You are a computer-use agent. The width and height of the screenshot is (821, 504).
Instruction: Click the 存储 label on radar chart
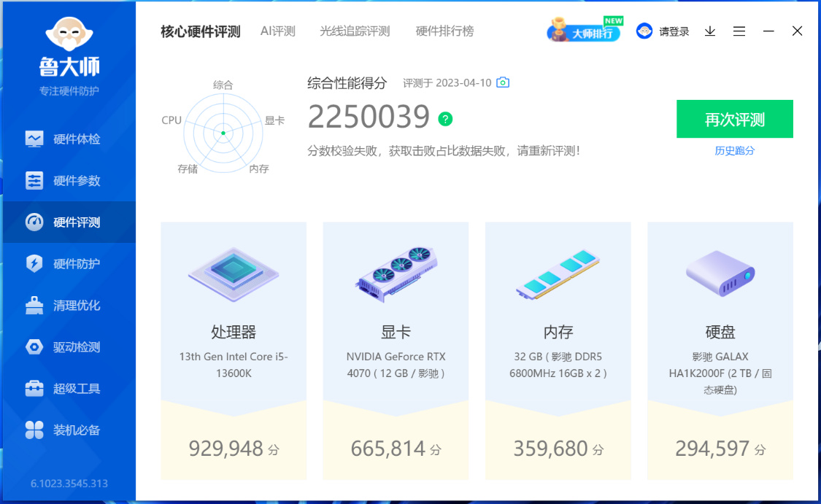(188, 168)
